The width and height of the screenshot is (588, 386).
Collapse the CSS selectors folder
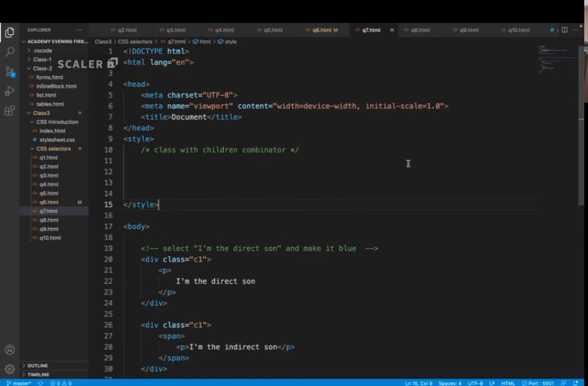point(53,149)
